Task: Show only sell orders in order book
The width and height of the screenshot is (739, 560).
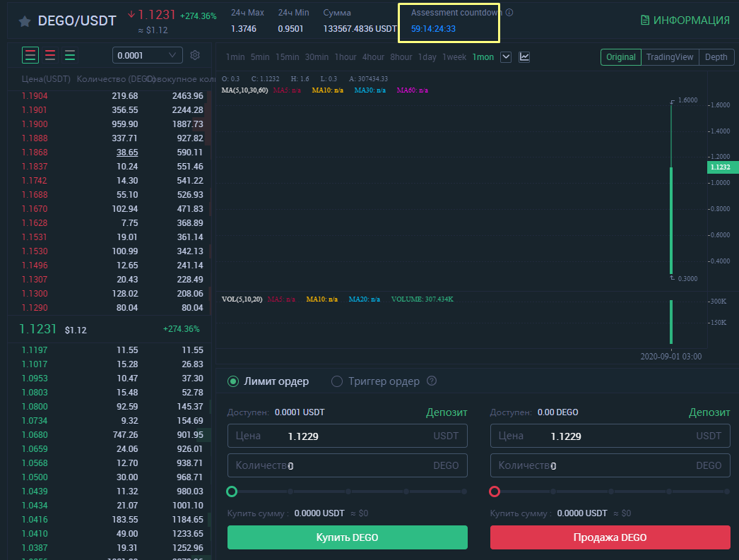Action: (50, 55)
